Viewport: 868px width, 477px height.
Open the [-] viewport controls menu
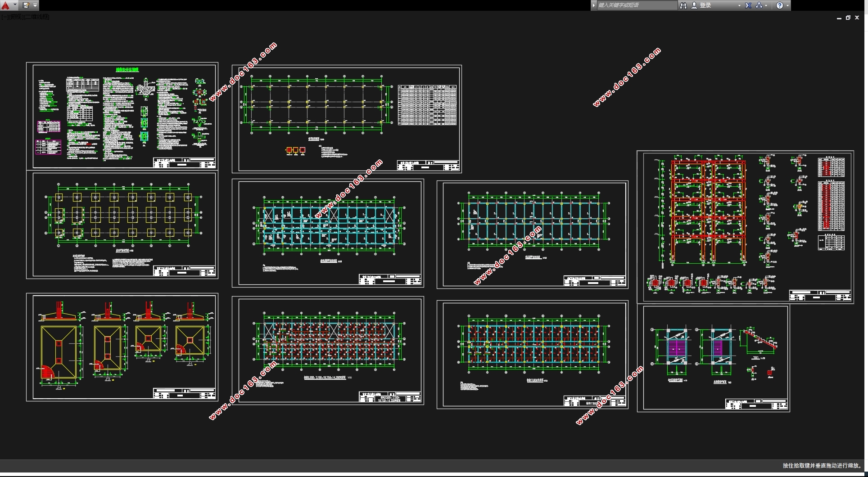[x=5, y=17]
